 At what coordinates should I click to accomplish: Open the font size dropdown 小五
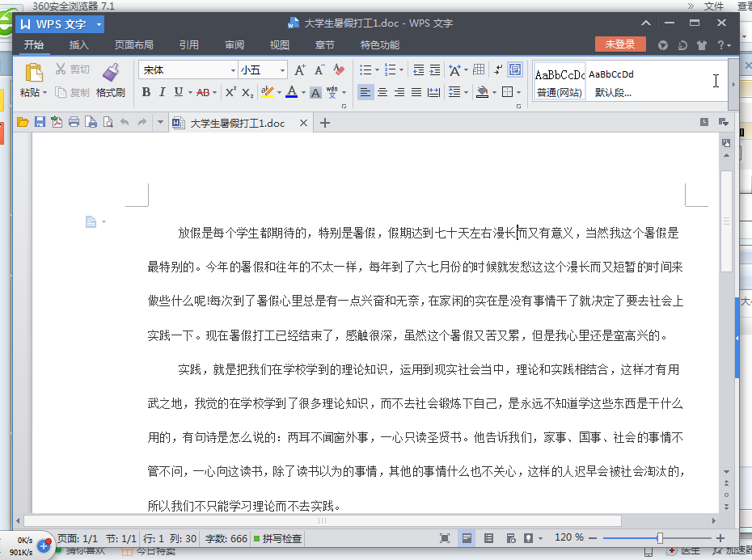[282, 70]
